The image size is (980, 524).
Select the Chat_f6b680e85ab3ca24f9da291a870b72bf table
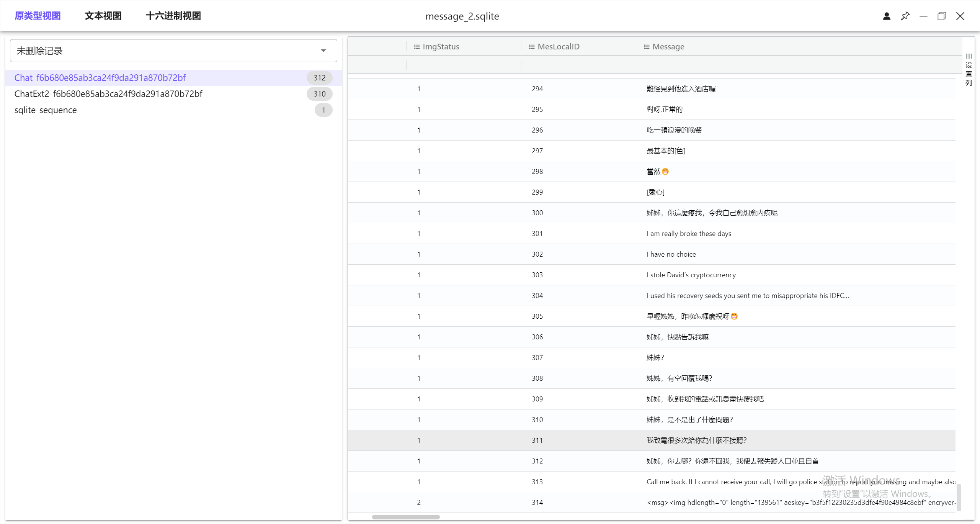[100, 78]
